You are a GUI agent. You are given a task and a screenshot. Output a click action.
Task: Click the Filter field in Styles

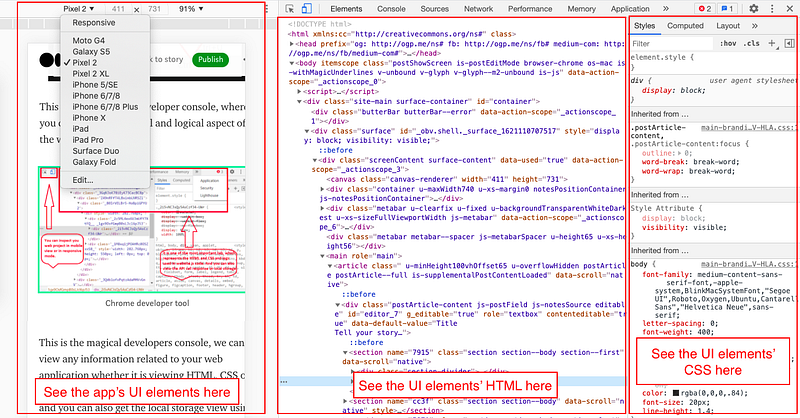point(671,44)
